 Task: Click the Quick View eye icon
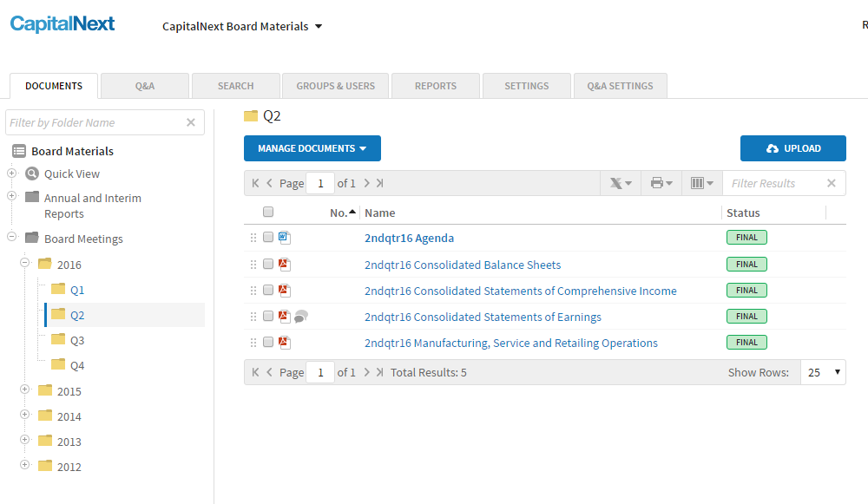30,173
